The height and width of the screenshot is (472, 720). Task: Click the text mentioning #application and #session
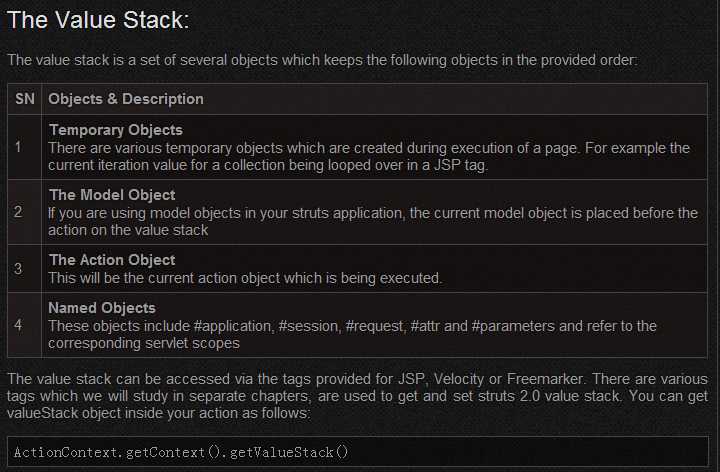[x=352, y=326]
